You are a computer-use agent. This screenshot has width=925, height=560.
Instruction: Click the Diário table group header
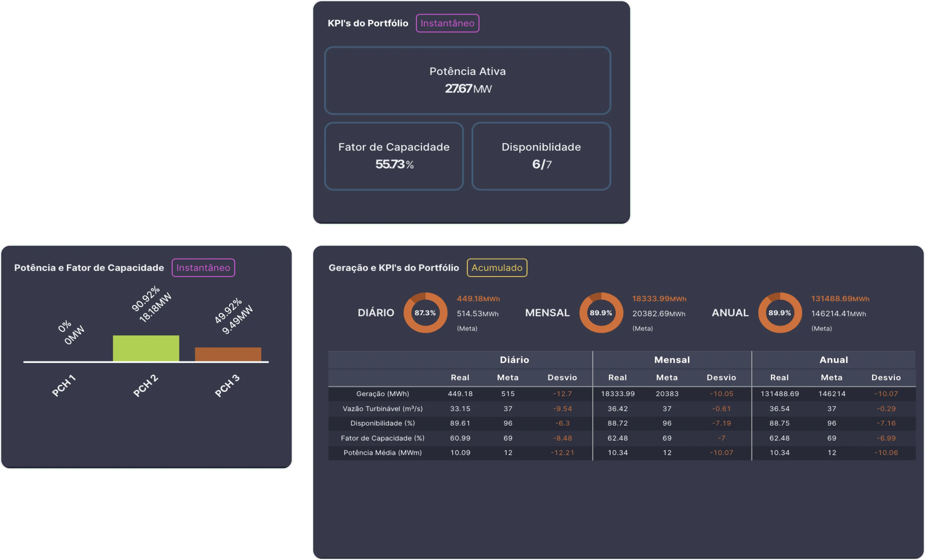(514, 360)
